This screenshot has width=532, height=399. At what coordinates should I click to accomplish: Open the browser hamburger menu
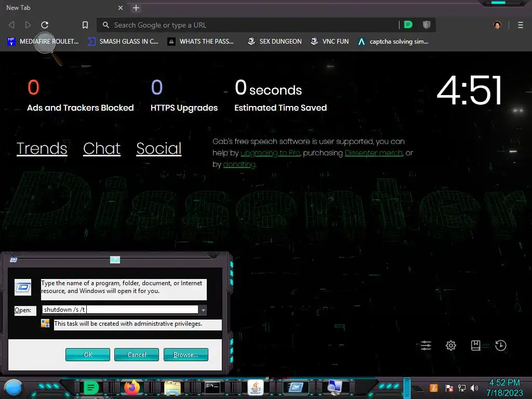521,25
